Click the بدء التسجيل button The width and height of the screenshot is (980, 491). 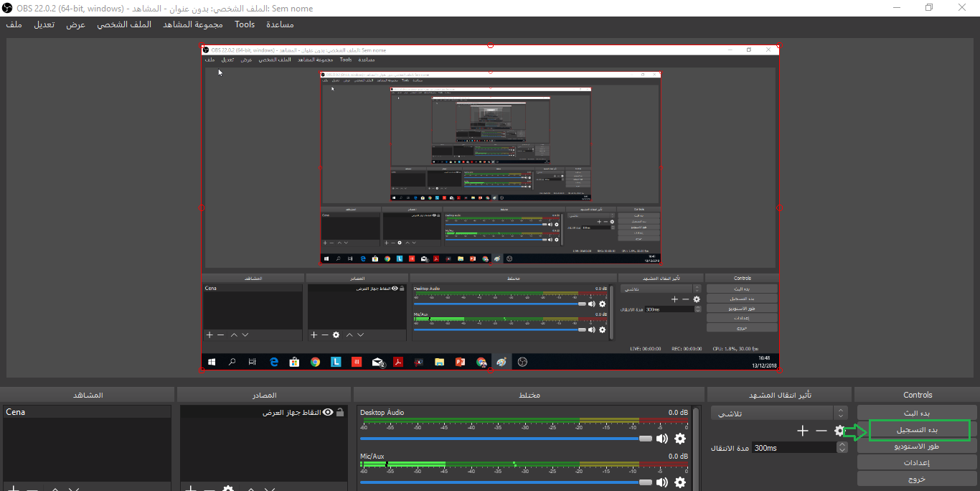coord(918,430)
